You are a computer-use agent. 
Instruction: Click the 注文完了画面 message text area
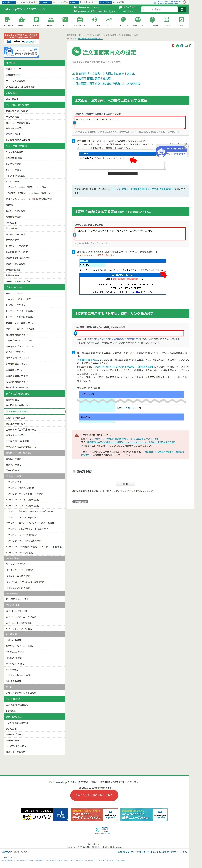click(130, 234)
